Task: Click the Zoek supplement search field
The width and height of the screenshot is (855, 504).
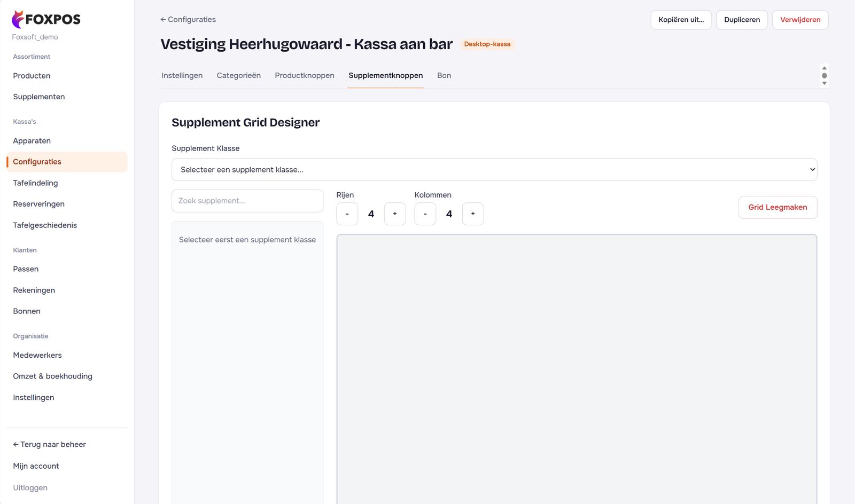Action: point(247,201)
